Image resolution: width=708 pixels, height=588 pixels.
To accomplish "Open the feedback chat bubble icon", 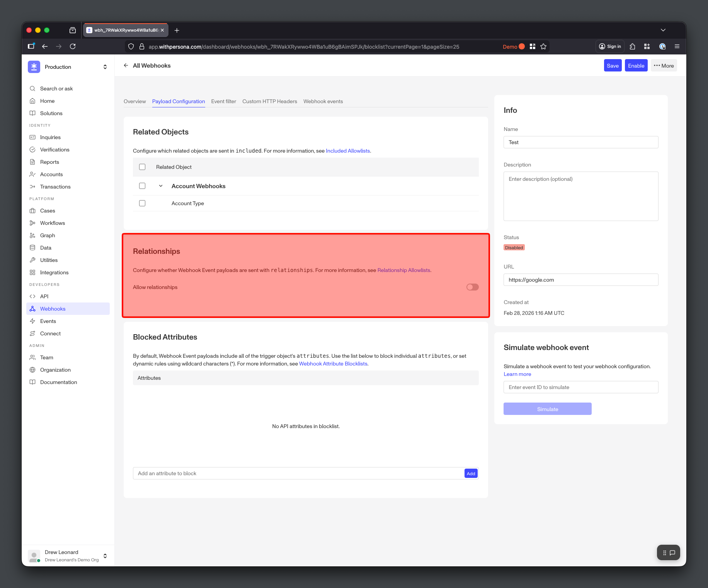I will click(673, 552).
